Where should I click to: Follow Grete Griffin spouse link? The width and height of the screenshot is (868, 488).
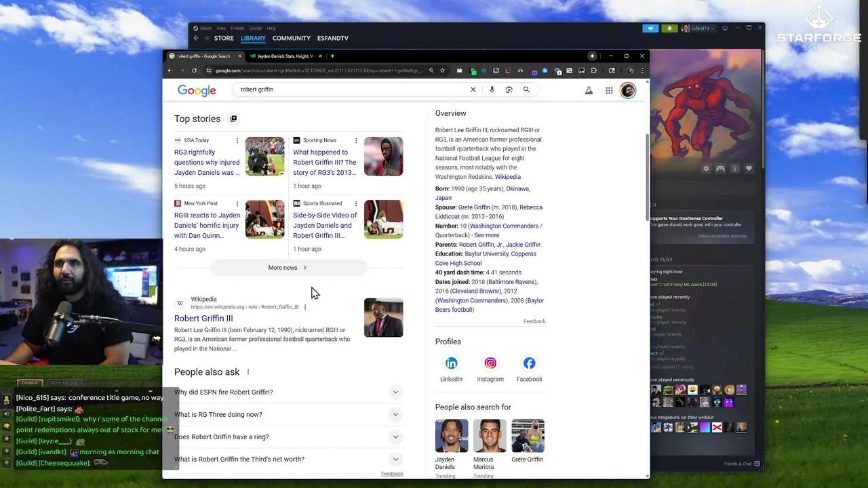pyautogui.click(x=473, y=207)
